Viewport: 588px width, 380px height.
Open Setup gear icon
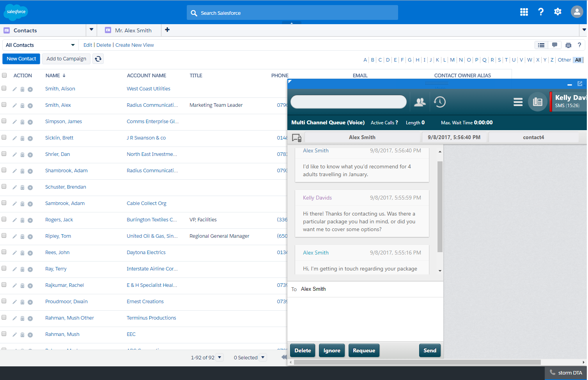pyautogui.click(x=558, y=12)
